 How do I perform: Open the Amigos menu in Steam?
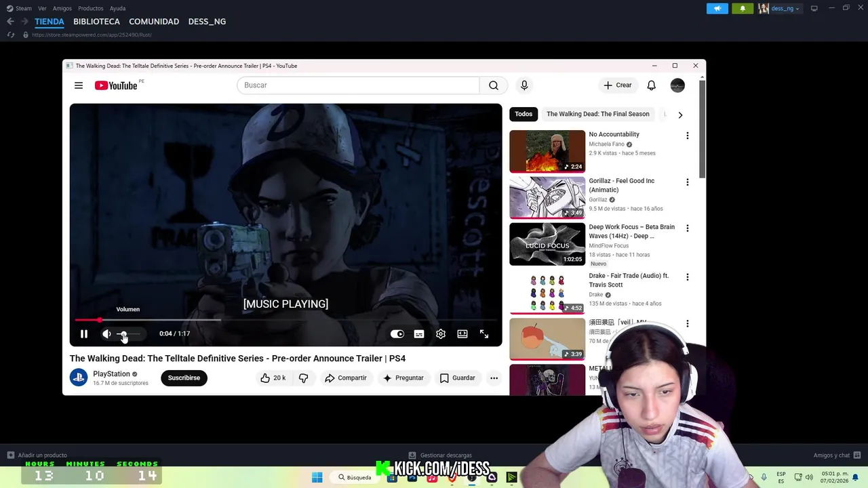62,8
